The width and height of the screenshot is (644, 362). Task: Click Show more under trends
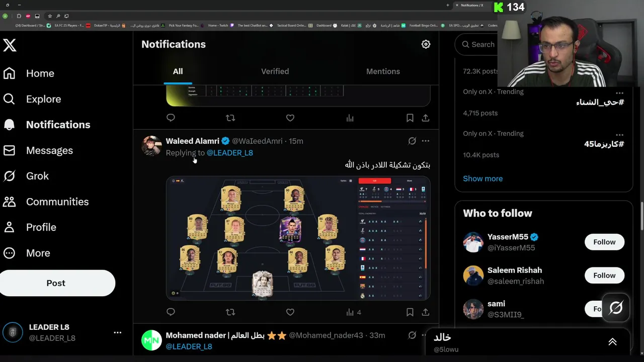(x=482, y=178)
